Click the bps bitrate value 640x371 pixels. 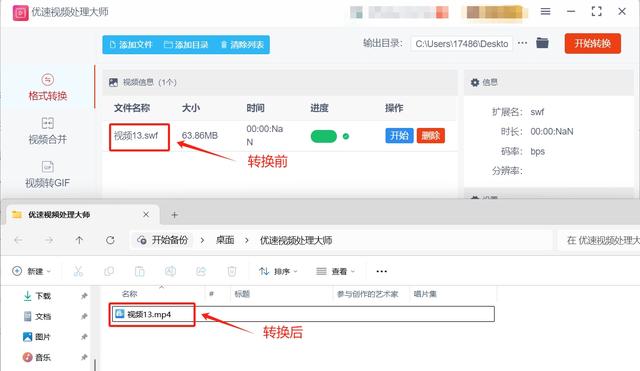point(538,151)
